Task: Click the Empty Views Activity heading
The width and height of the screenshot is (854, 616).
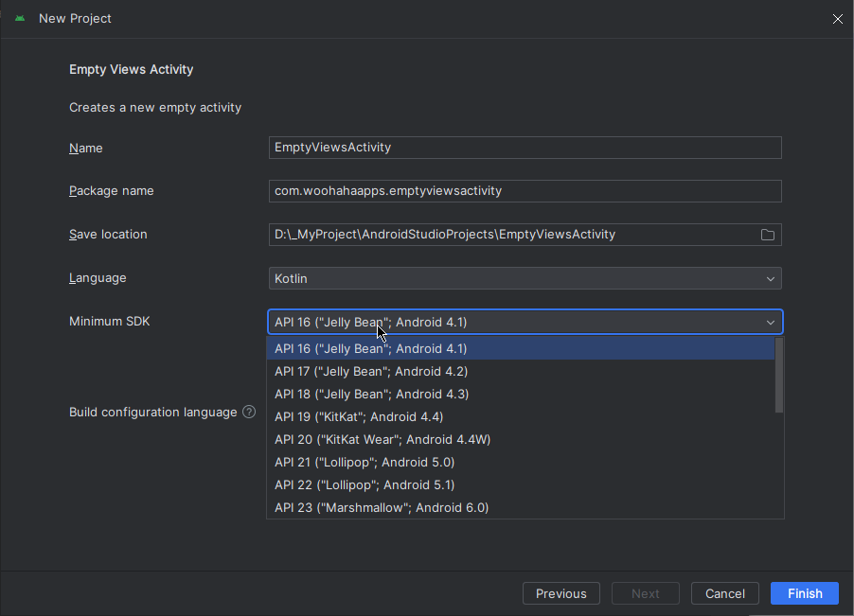Action: pyautogui.click(x=132, y=70)
